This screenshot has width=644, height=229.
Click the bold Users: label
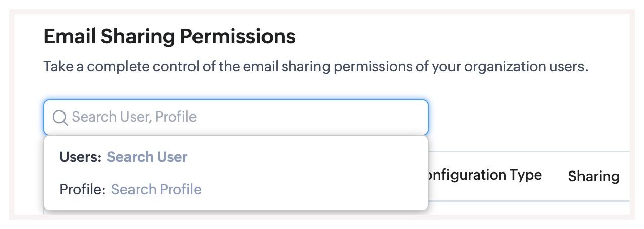click(81, 157)
